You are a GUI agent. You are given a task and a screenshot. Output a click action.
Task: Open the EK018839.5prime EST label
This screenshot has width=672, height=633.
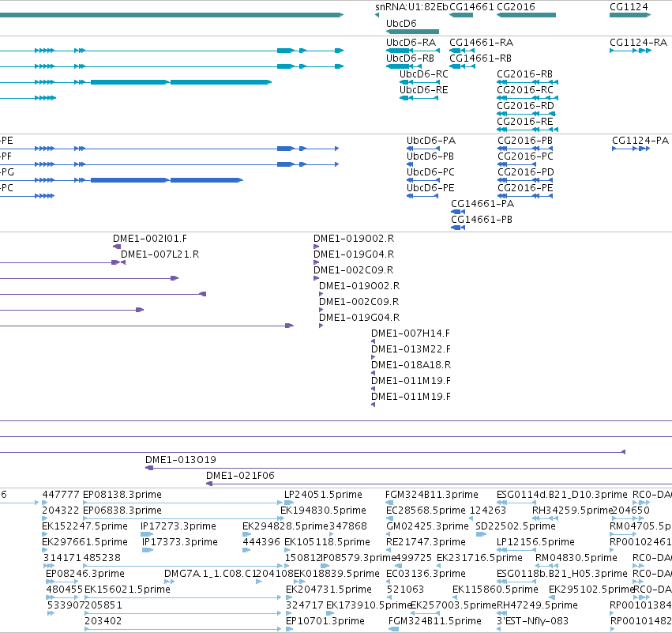pos(337,575)
